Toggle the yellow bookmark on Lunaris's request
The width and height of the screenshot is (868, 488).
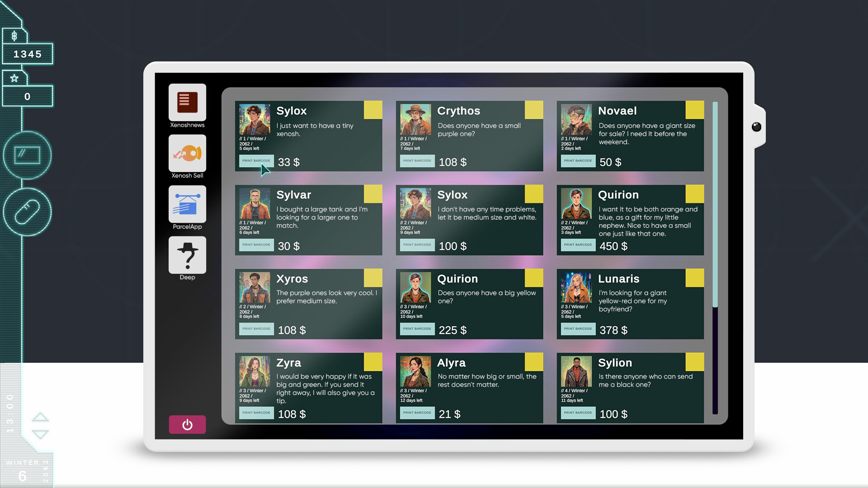694,277
